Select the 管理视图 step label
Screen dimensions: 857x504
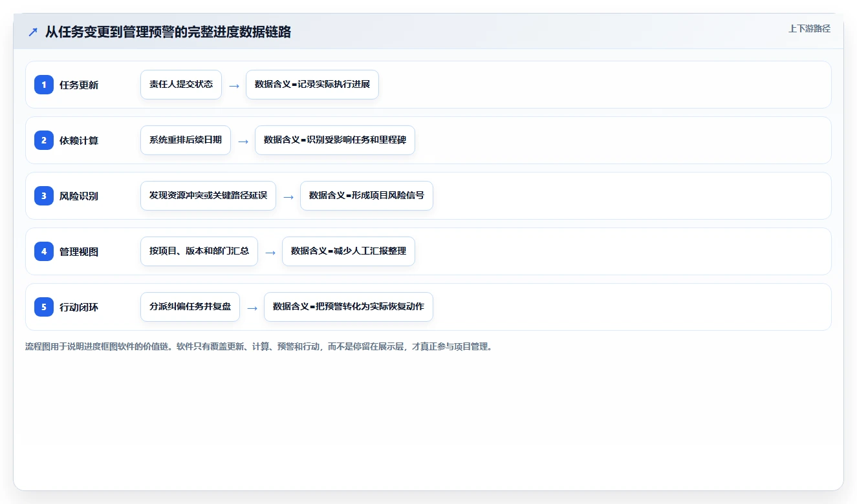tap(79, 252)
